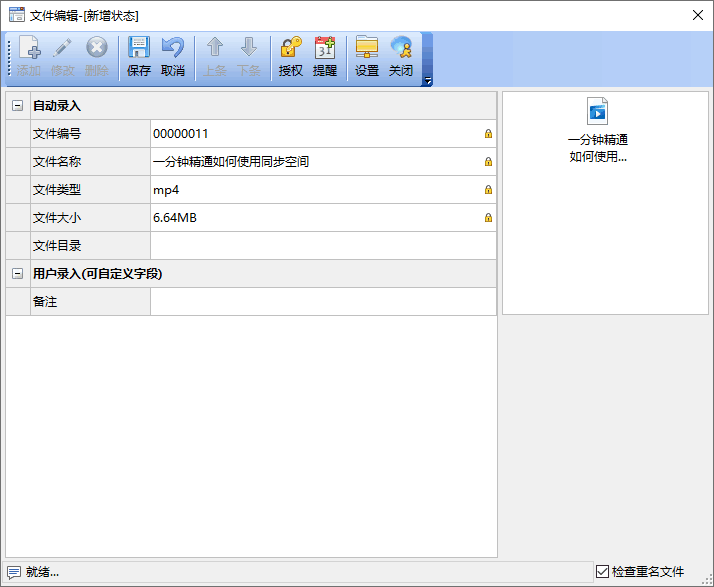The width and height of the screenshot is (714, 587).
Task: Click the lock icon beside 文件大小
Action: coord(488,218)
